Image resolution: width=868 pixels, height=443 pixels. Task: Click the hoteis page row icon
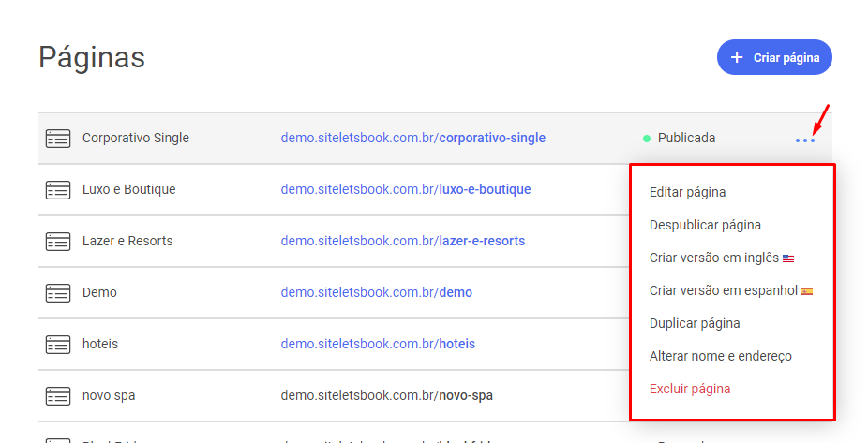click(58, 345)
